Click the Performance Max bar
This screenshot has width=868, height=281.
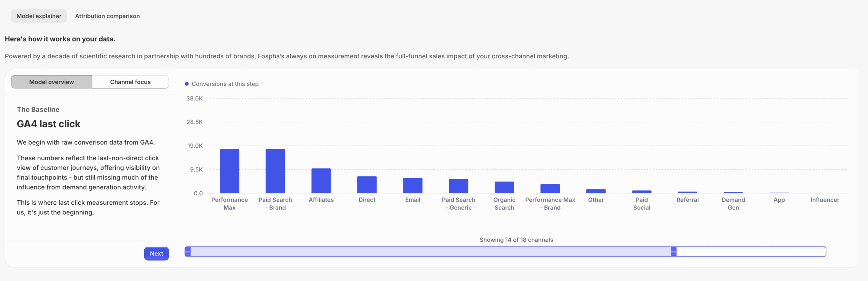coord(230,171)
